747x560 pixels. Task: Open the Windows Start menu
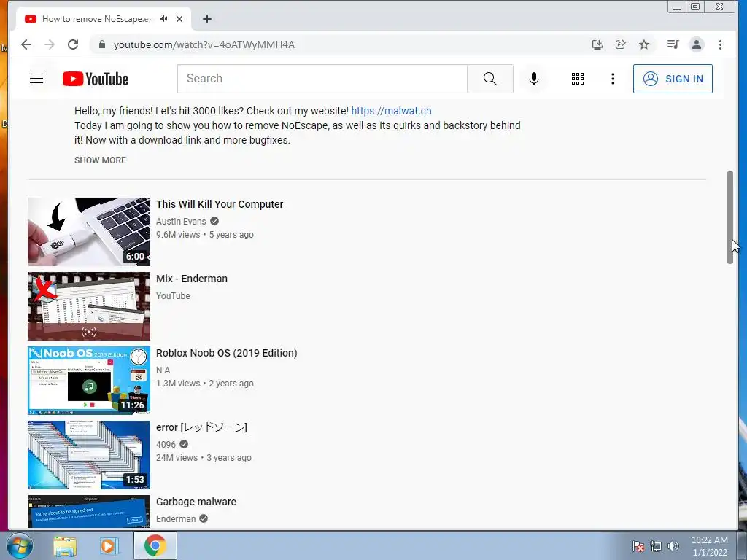20,545
